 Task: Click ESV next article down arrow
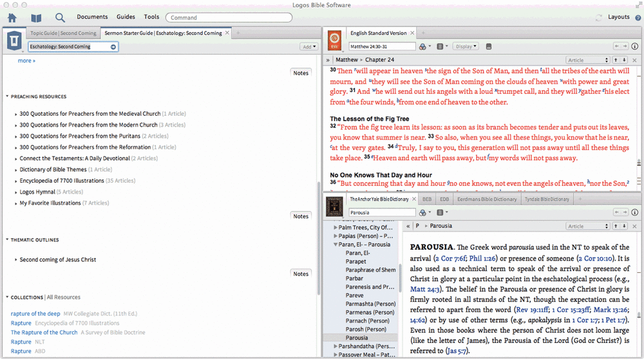click(x=624, y=60)
